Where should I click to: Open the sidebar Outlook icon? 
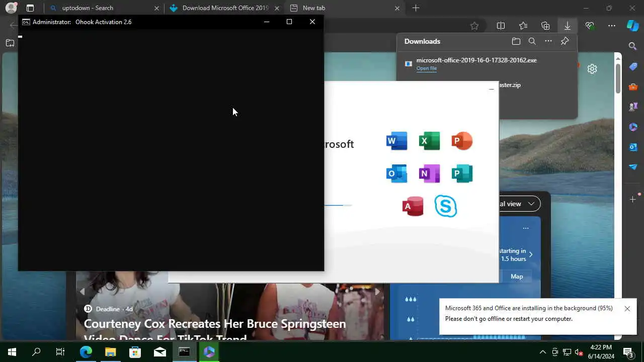point(633,147)
